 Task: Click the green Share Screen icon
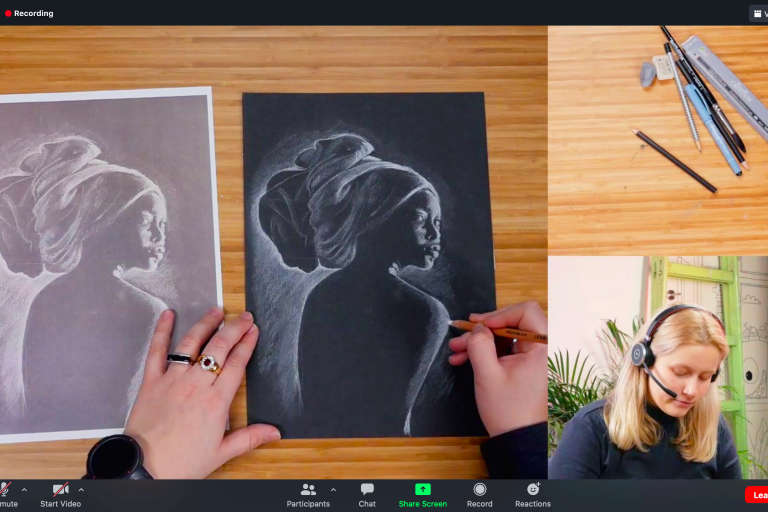[x=423, y=489]
